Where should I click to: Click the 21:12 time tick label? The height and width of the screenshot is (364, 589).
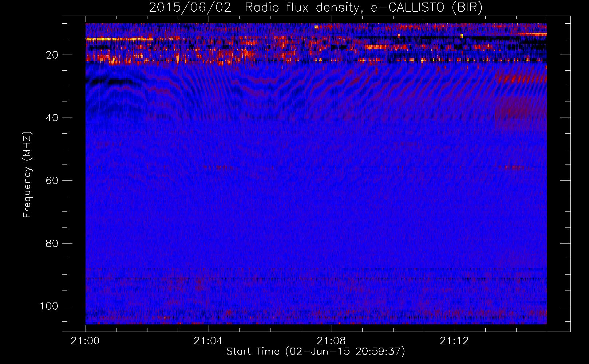point(454,341)
